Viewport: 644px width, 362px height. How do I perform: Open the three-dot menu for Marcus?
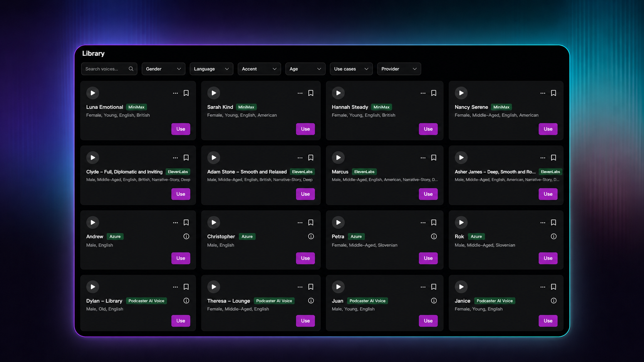(x=423, y=158)
